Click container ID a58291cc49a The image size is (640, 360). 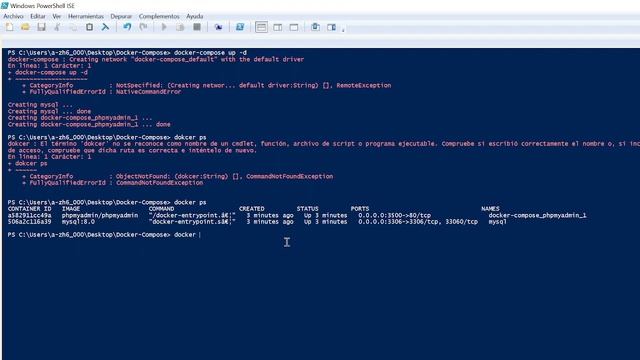[x=29, y=215]
